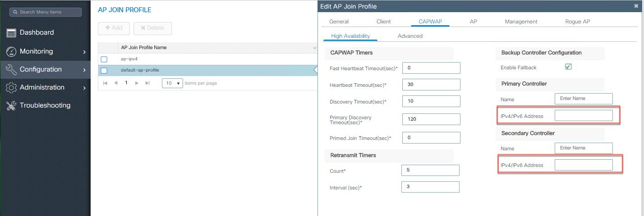Click the Fast Heartbeat Timeout field
The height and width of the screenshot is (216, 644).
coord(431,68)
